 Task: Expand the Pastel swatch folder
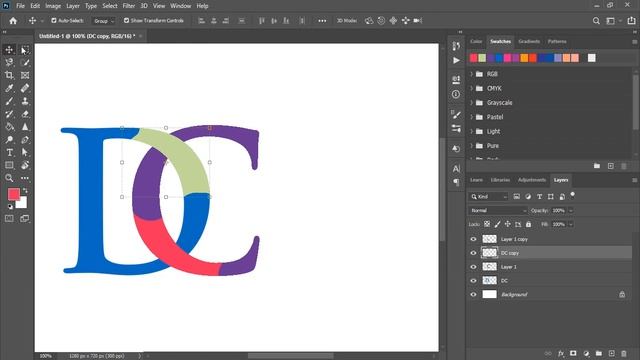472,117
